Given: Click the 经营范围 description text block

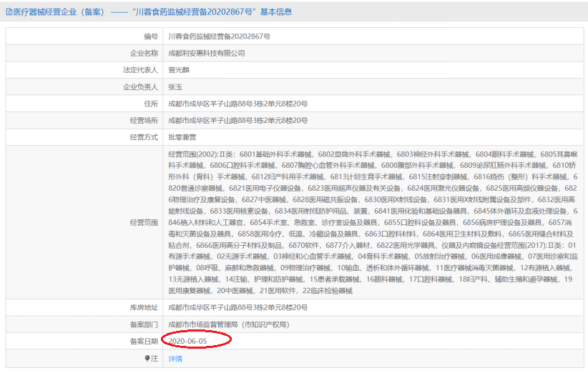Looking at the screenshot, I should pyautogui.click(x=373, y=222).
